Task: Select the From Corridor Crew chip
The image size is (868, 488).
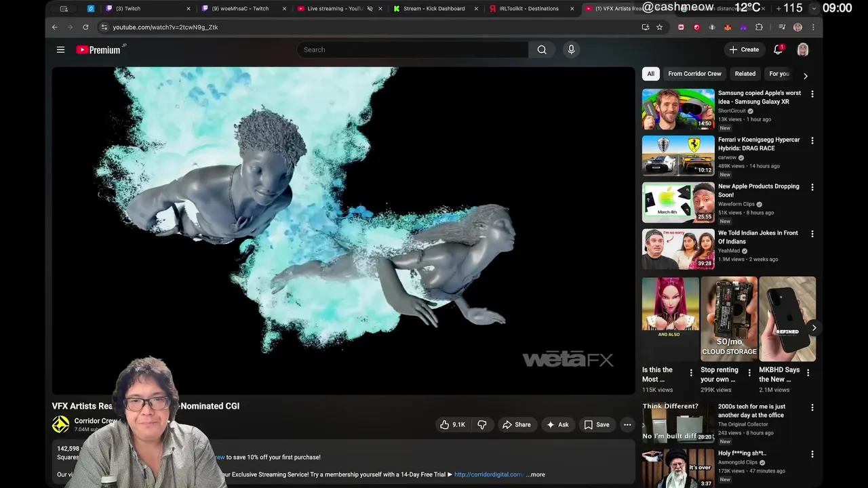Action: [694, 74]
